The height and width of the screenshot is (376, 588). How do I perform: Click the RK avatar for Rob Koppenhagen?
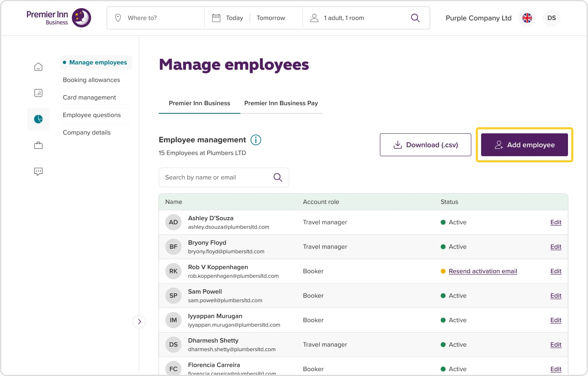point(173,271)
